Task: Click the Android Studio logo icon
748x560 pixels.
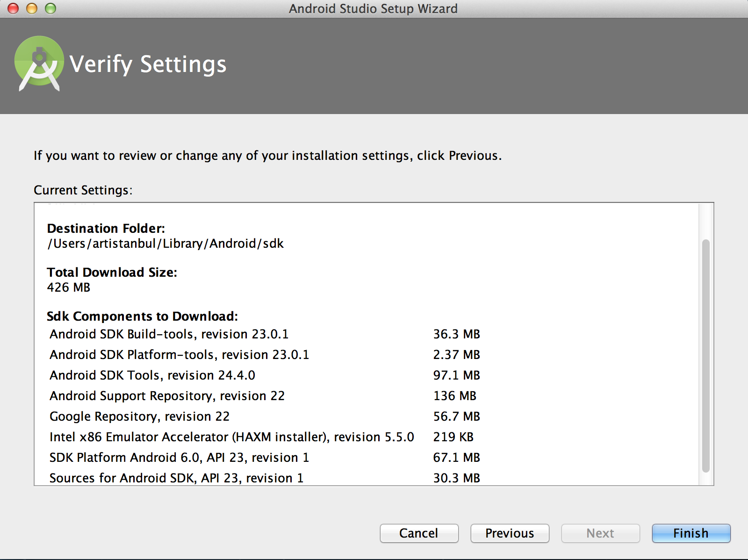Action: pyautogui.click(x=39, y=63)
